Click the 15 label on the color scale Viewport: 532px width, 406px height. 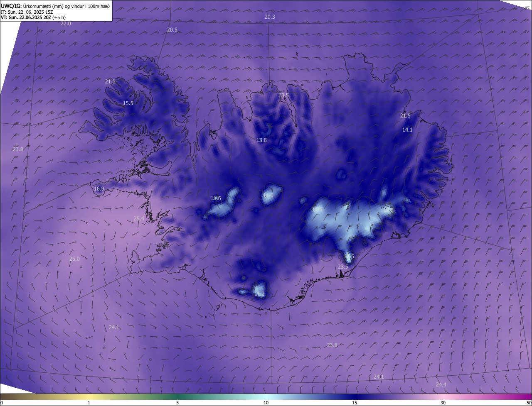pyautogui.click(x=355, y=403)
